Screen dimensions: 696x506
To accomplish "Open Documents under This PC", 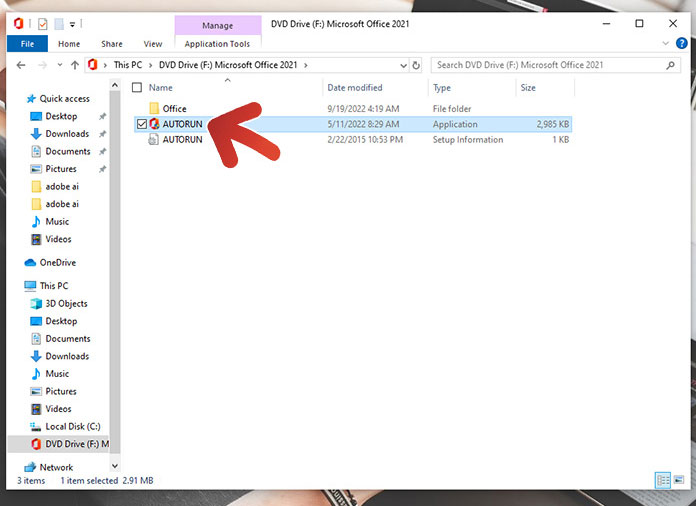I will [67, 339].
